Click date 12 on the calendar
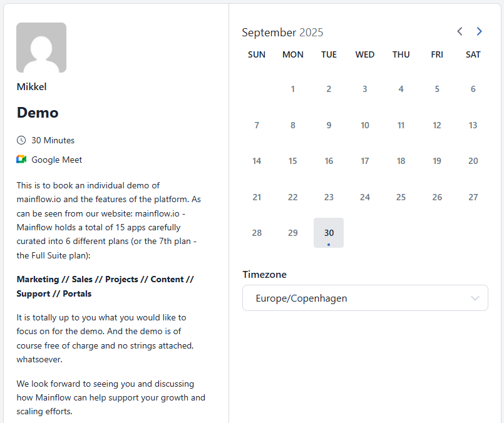Screen dimensions: 504x423 tap(437, 125)
